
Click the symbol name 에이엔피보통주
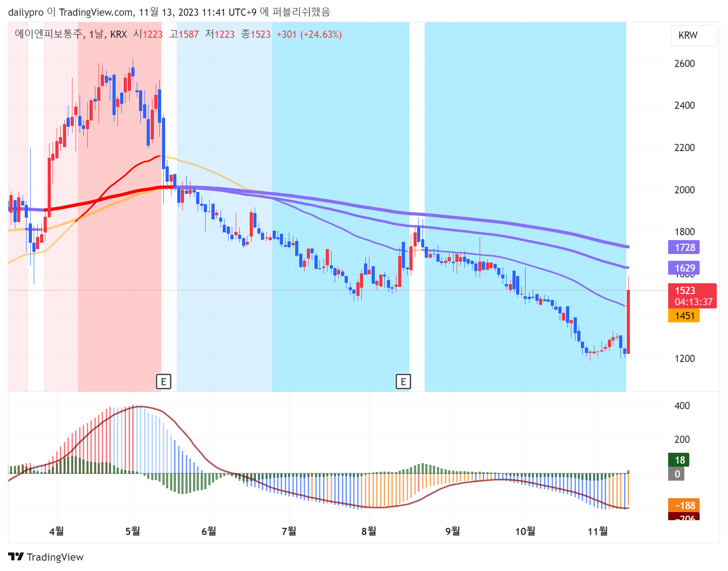pyautogui.click(x=49, y=34)
